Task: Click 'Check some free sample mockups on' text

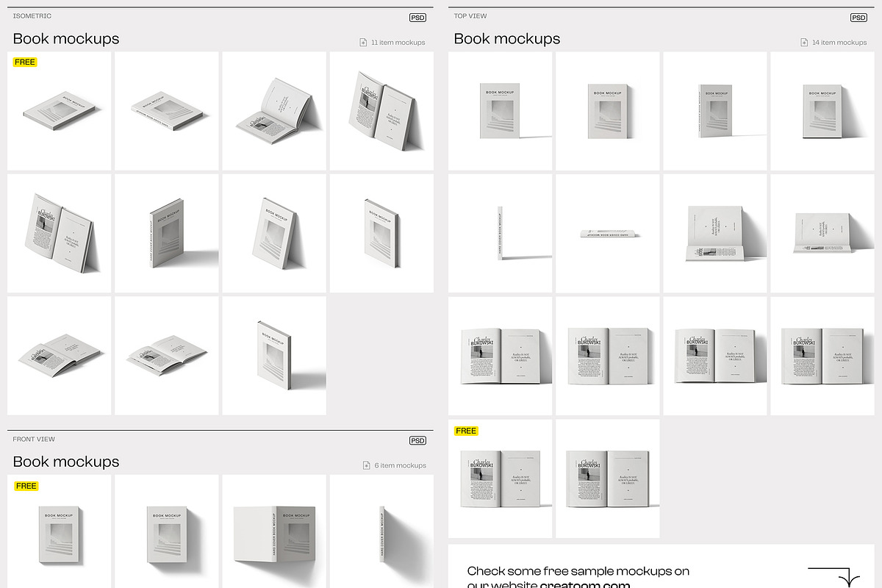Action: point(578,571)
